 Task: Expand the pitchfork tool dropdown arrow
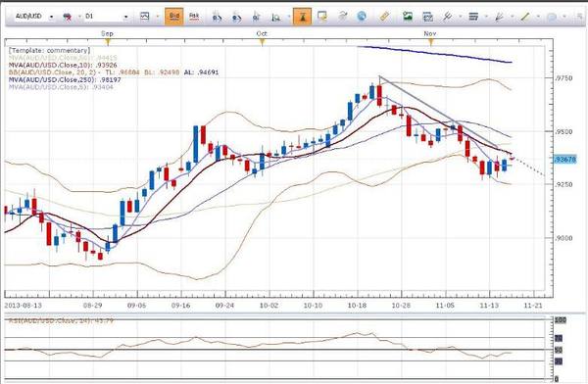coord(461,17)
